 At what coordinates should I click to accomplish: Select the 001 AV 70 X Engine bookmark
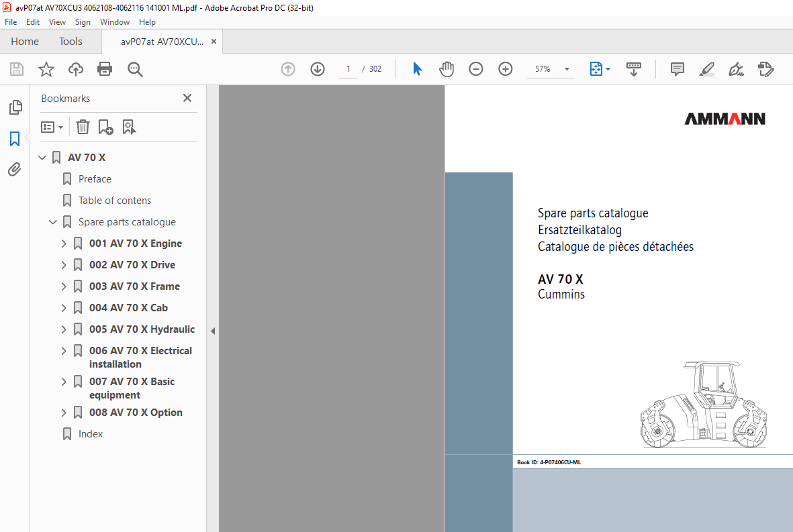[x=136, y=244]
